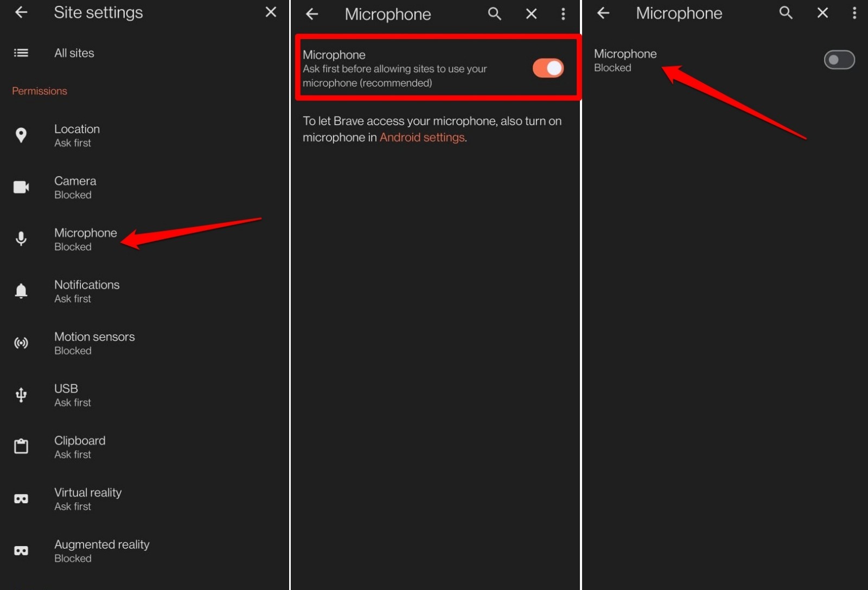Open Microphone permission in Site settings
Viewport: 868px width, 590px height.
[144, 239]
